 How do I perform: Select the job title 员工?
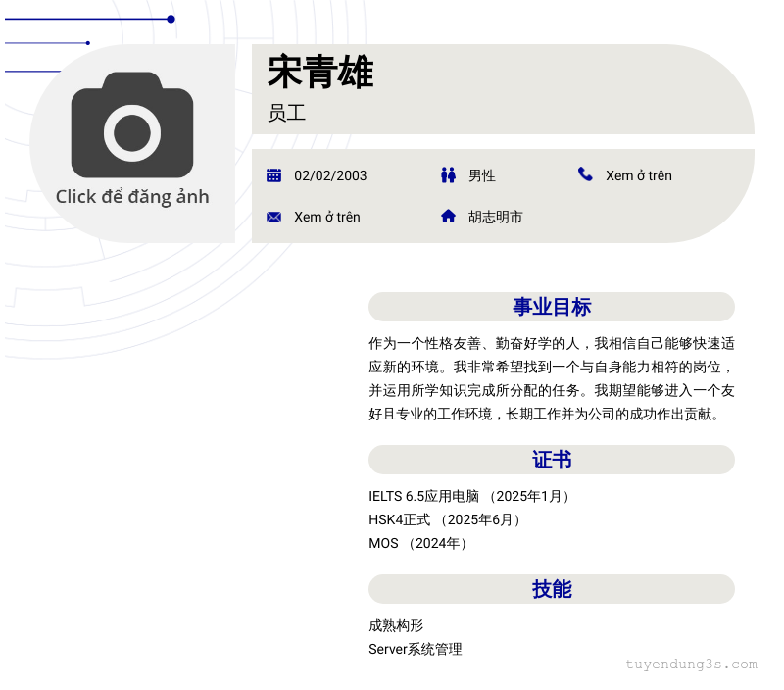[x=286, y=113]
